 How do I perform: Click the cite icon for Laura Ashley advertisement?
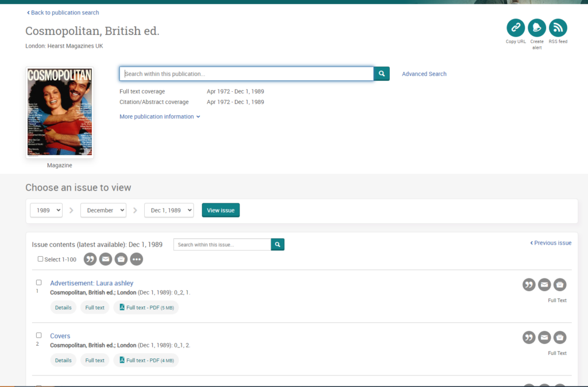pyautogui.click(x=529, y=284)
